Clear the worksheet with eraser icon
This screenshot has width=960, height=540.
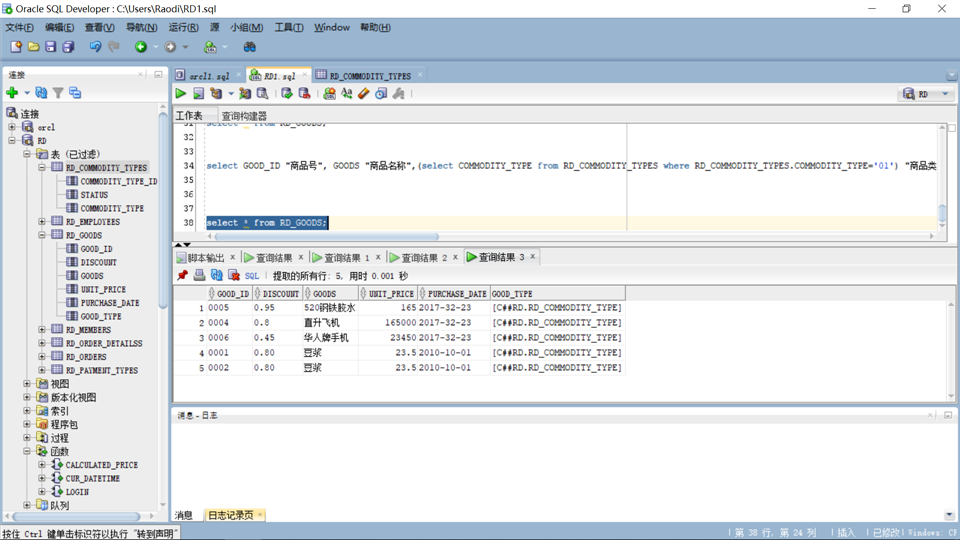click(x=364, y=93)
